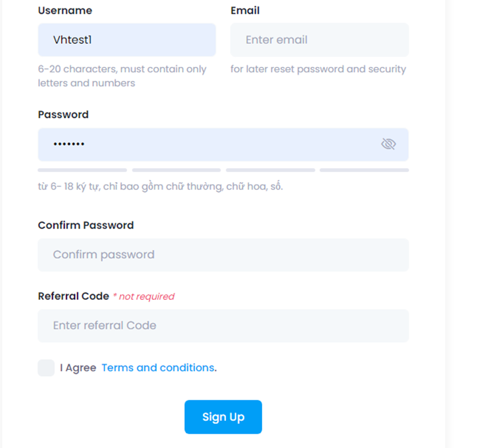Image resolution: width=488 pixels, height=448 pixels.
Task: Click the email reset password hint text
Action: [x=318, y=69]
